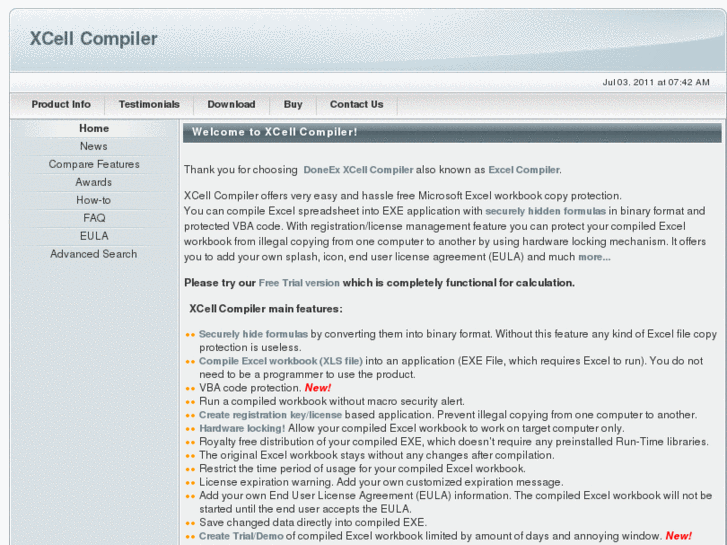Open the Hardware locking! link
The width and height of the screenshot is (727, 545).
click(242, 428)
